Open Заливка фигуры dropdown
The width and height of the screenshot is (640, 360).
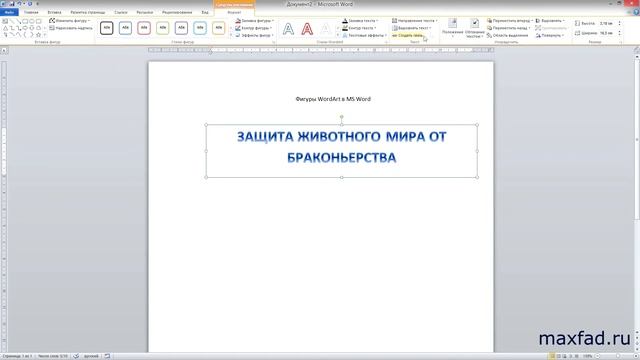255,20
